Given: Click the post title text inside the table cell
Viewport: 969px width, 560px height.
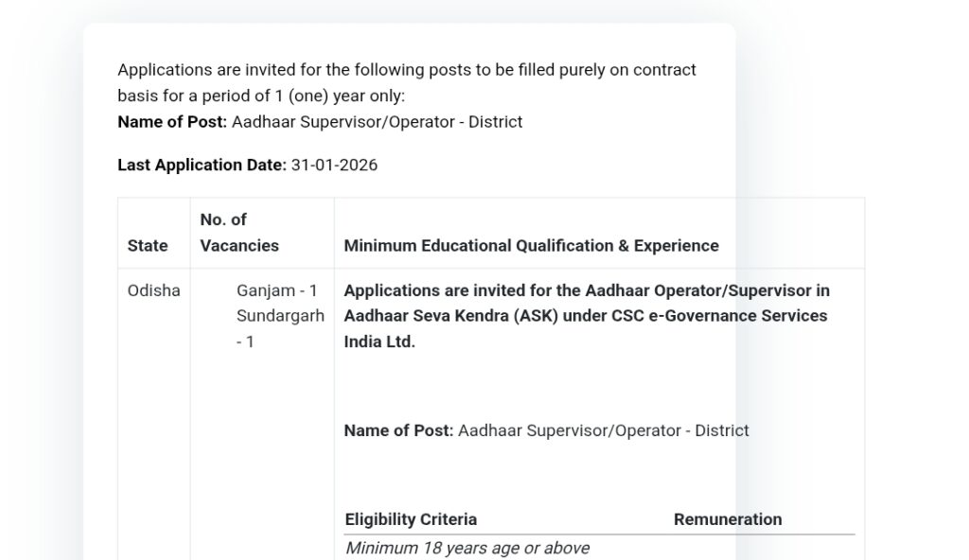Looking at the screenshot, I should point(603,430).
